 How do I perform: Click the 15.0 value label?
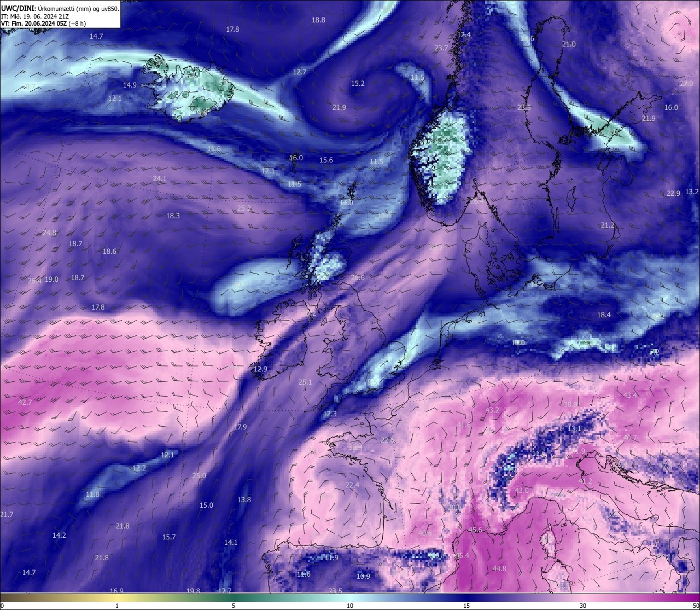pyautogui.click(x=206, y=505)
